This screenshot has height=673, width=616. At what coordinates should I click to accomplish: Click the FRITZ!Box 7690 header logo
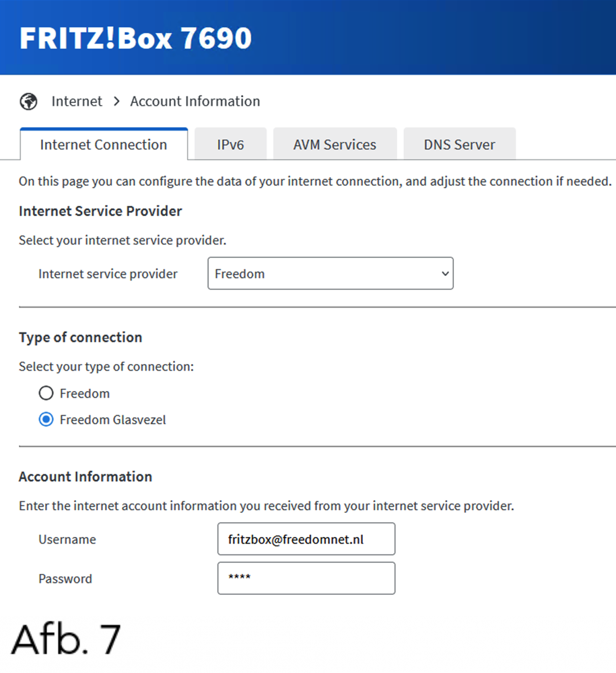(x=135, y=38)
